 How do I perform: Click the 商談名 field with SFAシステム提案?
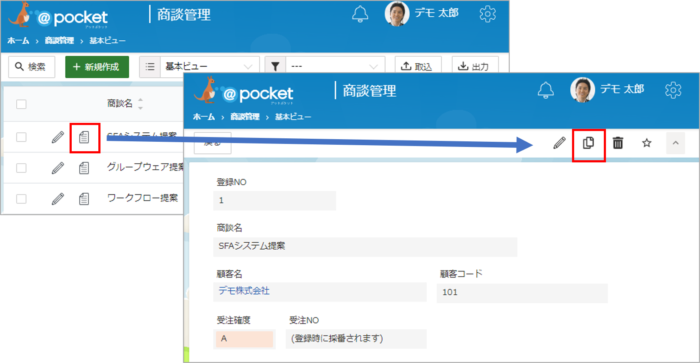(x=365, y=246)
